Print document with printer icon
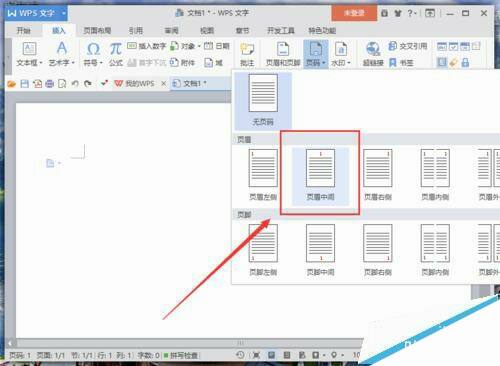 click(50, 84)
